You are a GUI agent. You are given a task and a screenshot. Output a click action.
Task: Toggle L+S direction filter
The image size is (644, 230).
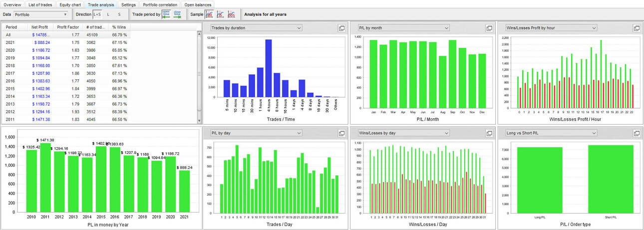[x=97, y=14]
